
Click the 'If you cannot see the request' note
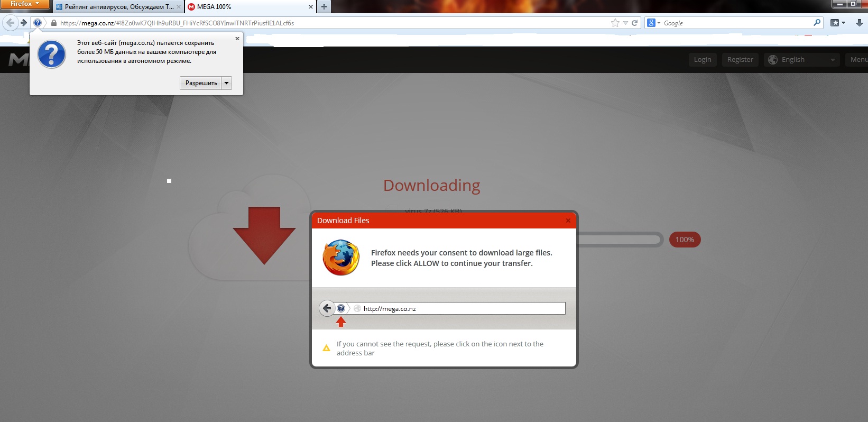(x=440, y=348)
